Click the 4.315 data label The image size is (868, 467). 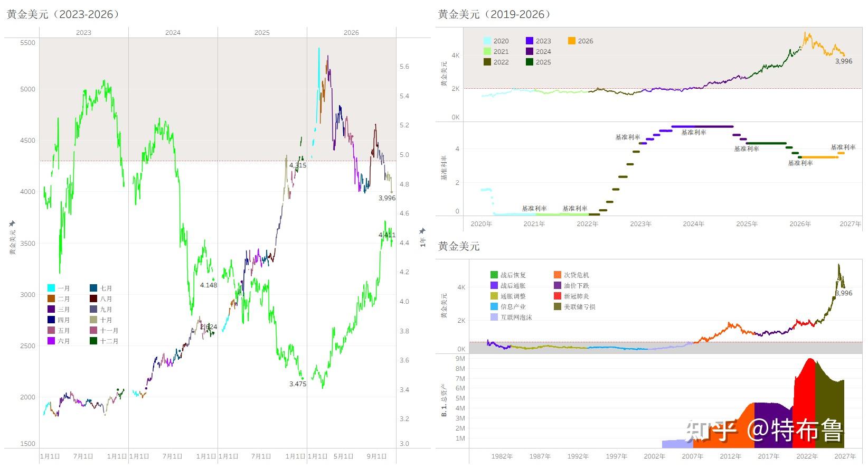click(298, 165)
